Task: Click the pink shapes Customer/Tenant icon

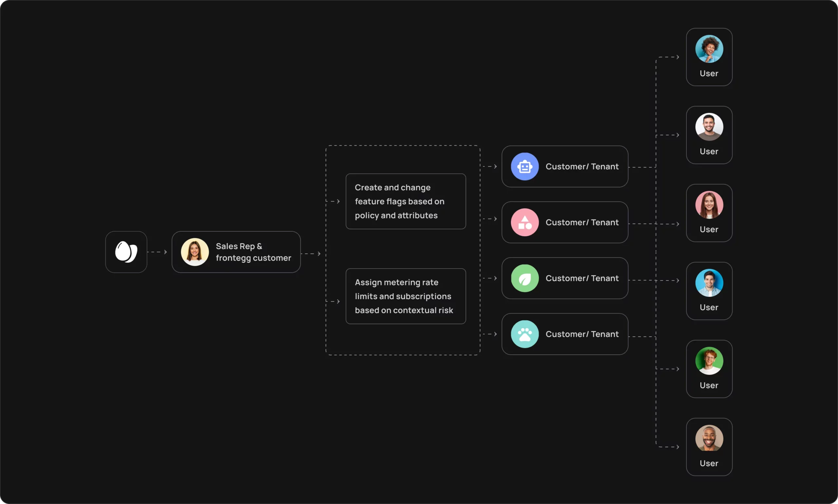Action: click(524, 222)
